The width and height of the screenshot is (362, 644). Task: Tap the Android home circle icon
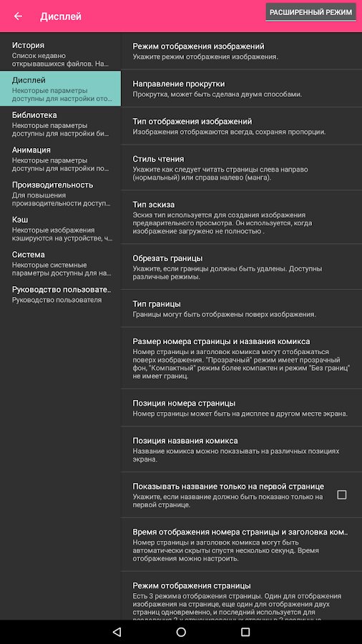(x=181, y=632)
